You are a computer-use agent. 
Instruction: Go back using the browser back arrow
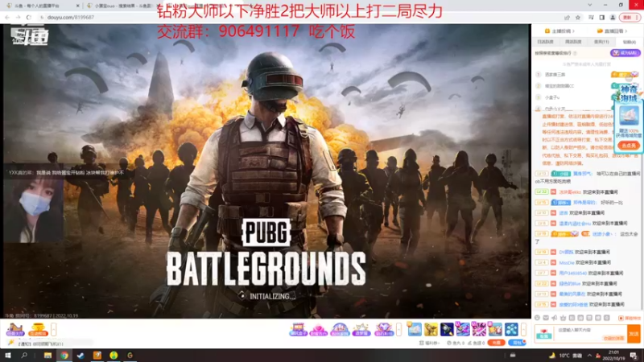(7, 17)
